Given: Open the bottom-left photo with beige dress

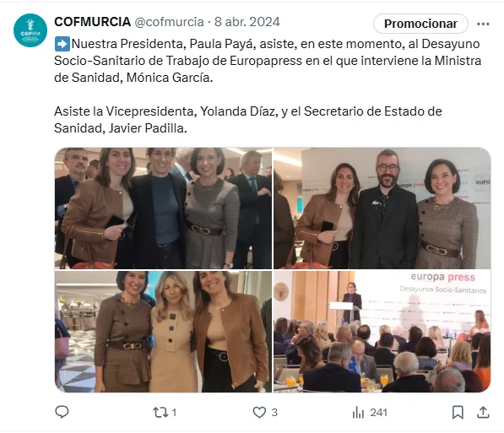Looking at the screenshot, I should [x=163, y=332].
